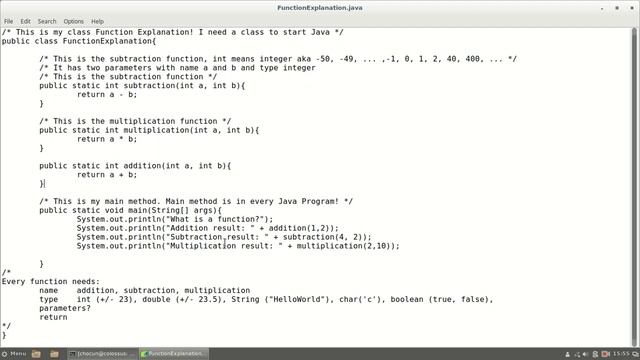The image size is (640, 360).
Task: Click the 'name addition, subtraction, multiplication' line
Action: [x=144, y=291]
